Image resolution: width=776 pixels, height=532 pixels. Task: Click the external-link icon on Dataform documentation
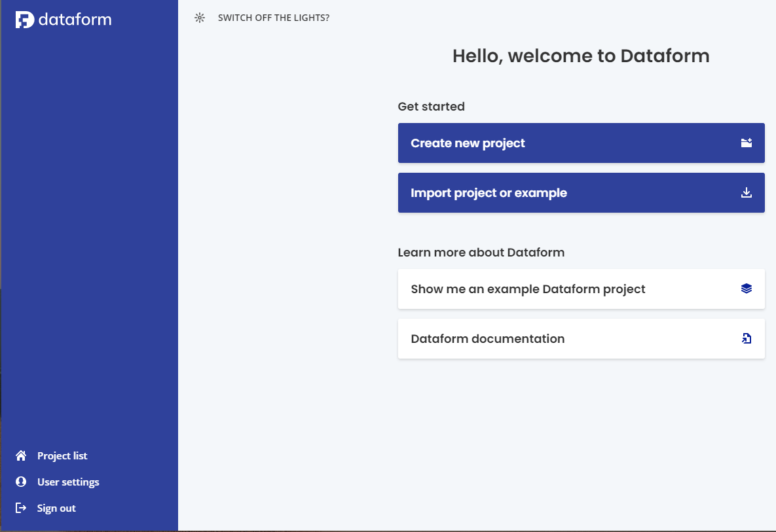747,338
